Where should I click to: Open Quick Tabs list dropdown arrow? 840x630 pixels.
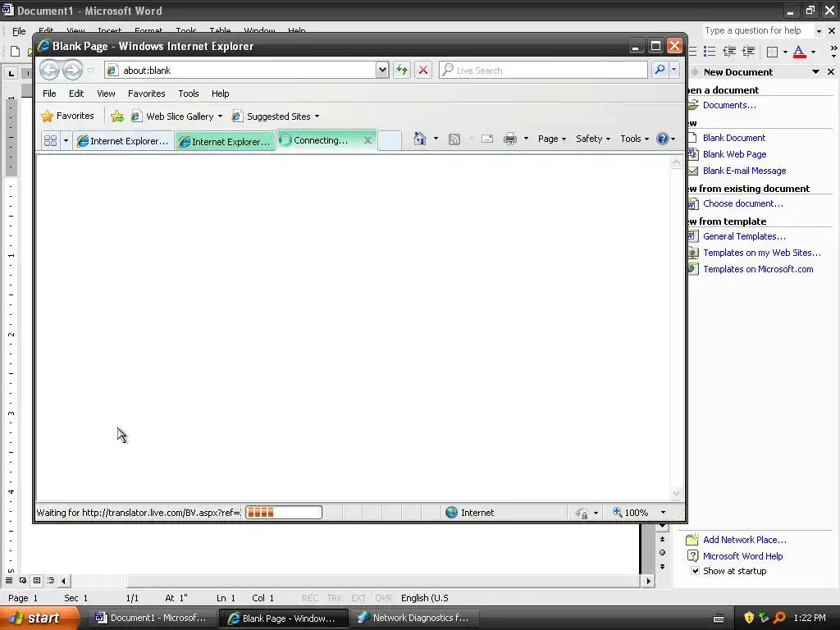(66, 141)
